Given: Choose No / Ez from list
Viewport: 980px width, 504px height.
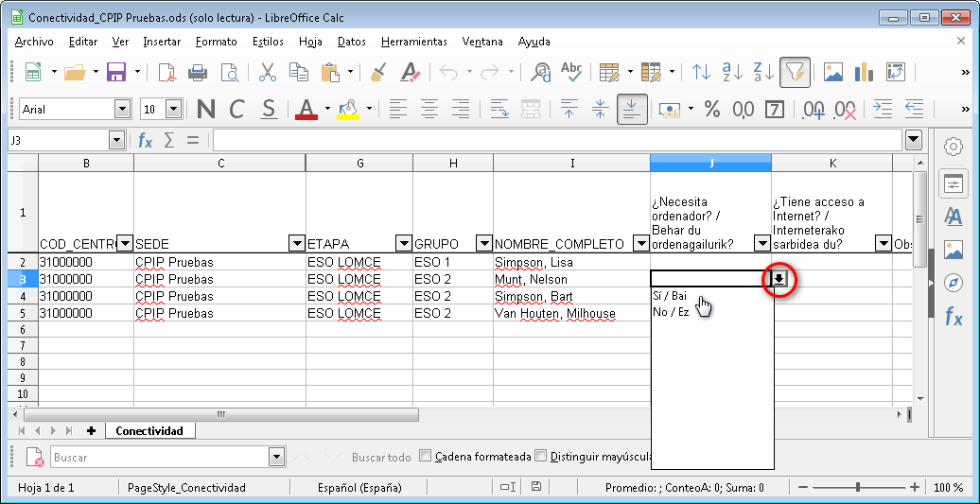Looking at the screenshot, I should 670,312.
